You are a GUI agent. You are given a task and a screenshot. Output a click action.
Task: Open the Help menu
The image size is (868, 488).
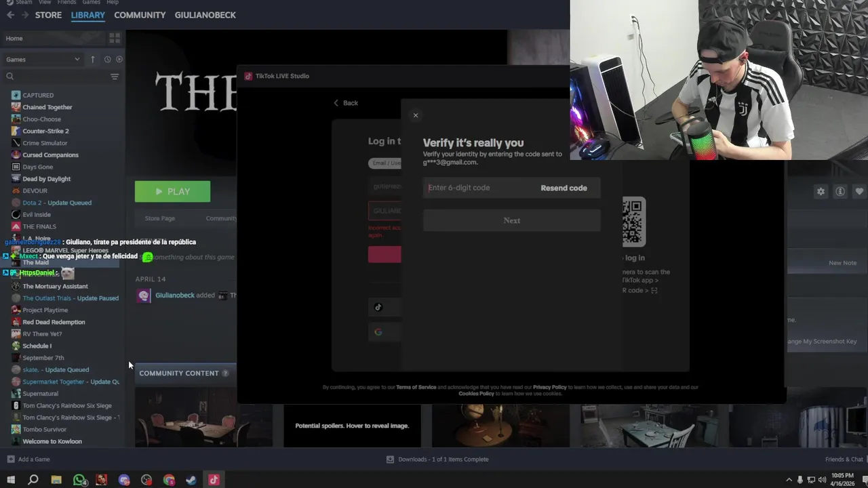(x=113, y=2)
